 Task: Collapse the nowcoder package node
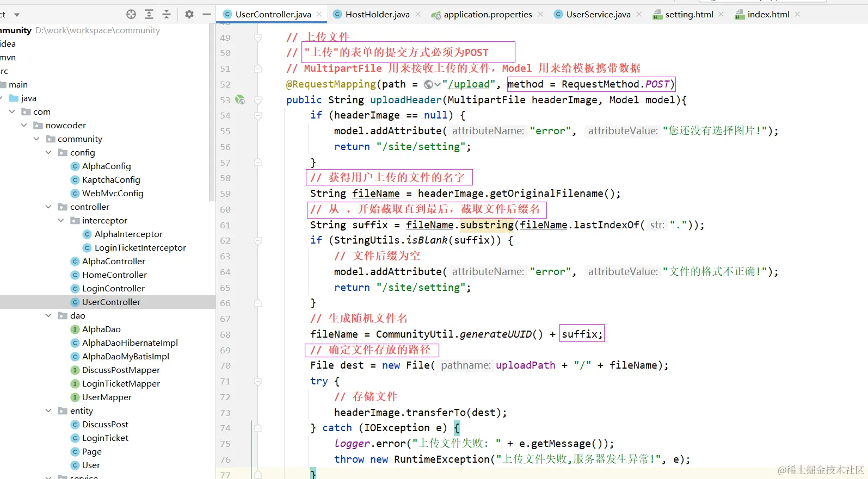[x=24, y=125]
